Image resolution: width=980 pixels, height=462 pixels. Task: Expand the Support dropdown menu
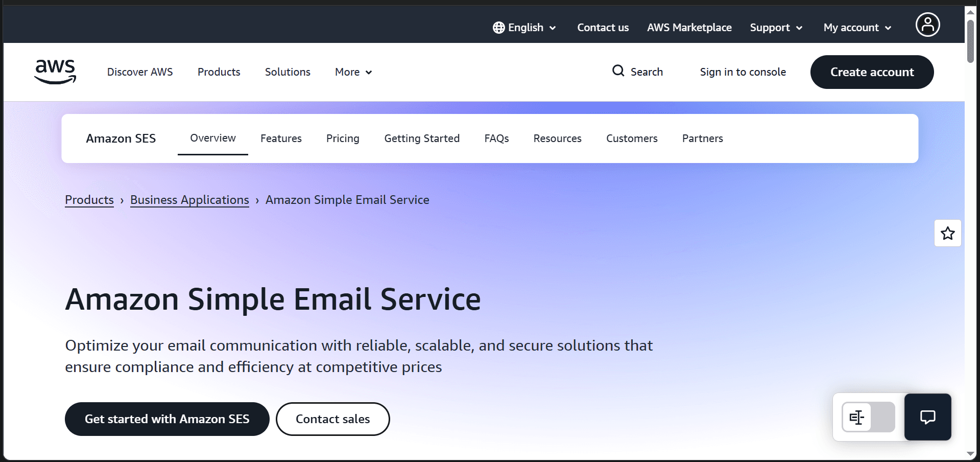pyautogui.click(x=776, y=28)
